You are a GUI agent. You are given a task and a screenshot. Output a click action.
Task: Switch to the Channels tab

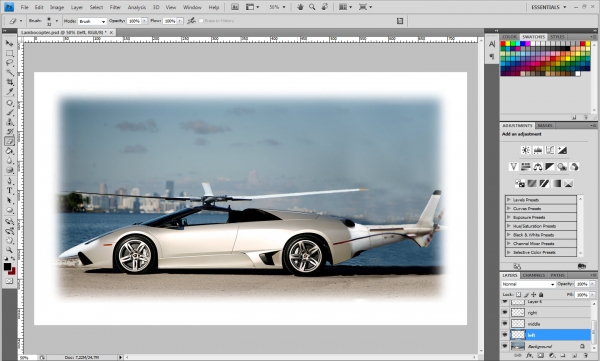pyautogui.click(x=533, y=275)
